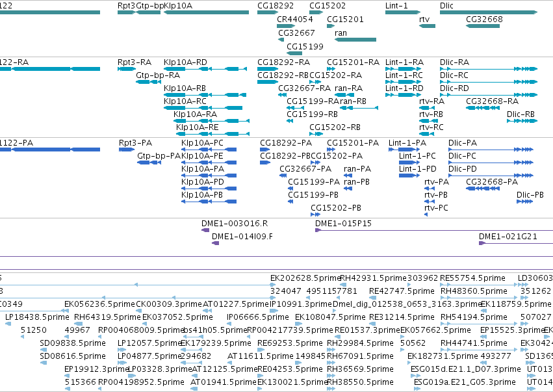Click BAC clone DME1-015P15

tap(434, 230)
